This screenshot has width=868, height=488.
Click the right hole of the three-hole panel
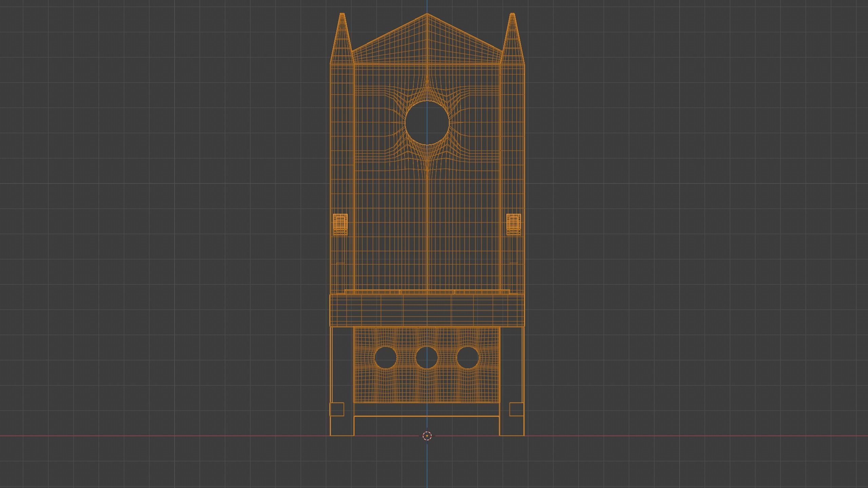pos(468,358)
